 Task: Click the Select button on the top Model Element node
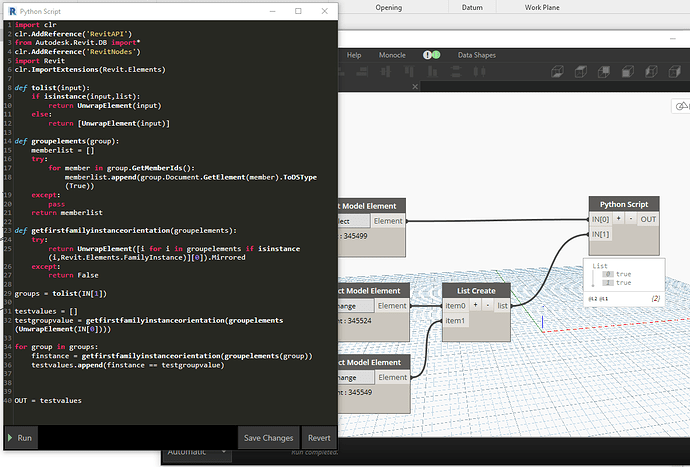click(354, 221)
